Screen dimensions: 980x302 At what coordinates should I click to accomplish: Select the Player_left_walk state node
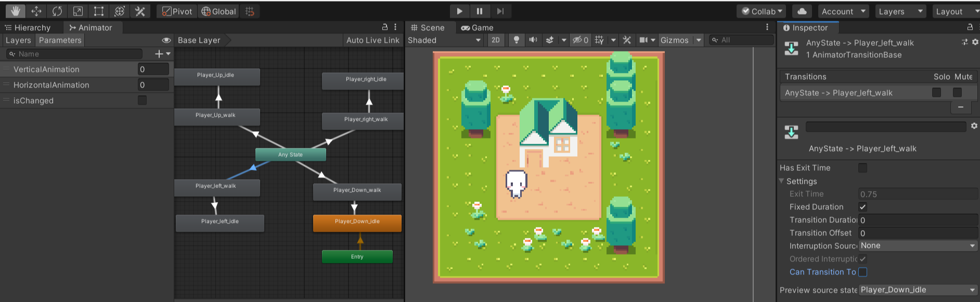(217, 187)
